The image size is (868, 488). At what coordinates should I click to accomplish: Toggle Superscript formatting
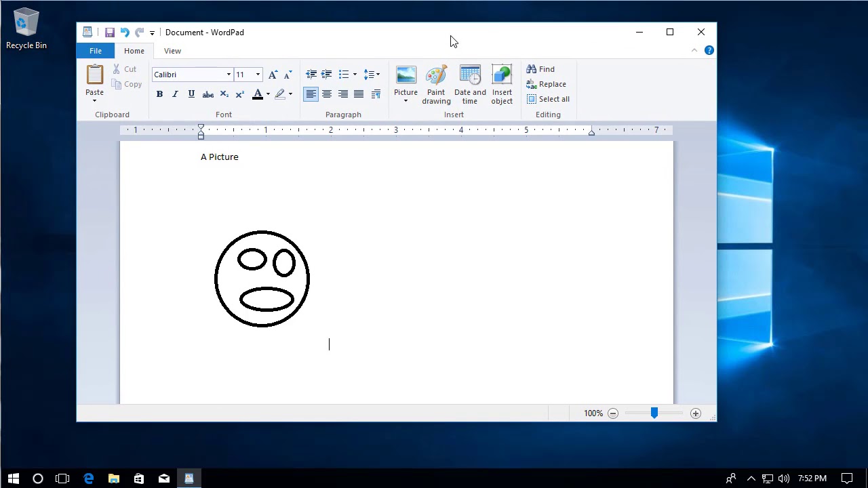click(239, 94)
